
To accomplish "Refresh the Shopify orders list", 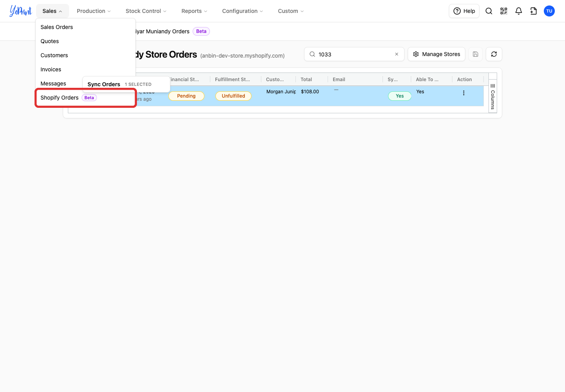I will click(494, 54).
